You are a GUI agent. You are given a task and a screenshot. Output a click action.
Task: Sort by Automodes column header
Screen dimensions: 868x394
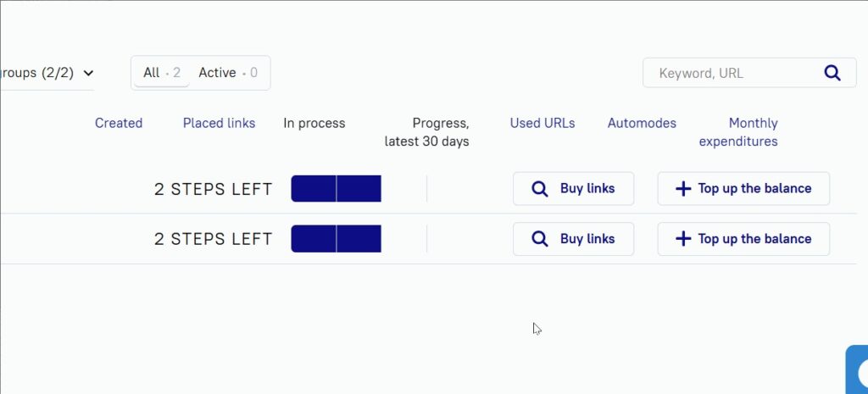tap(642, 123)
